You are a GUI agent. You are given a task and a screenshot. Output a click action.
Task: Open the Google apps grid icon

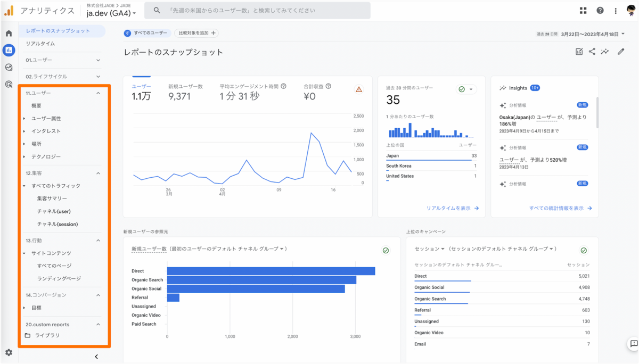point(582,10)
